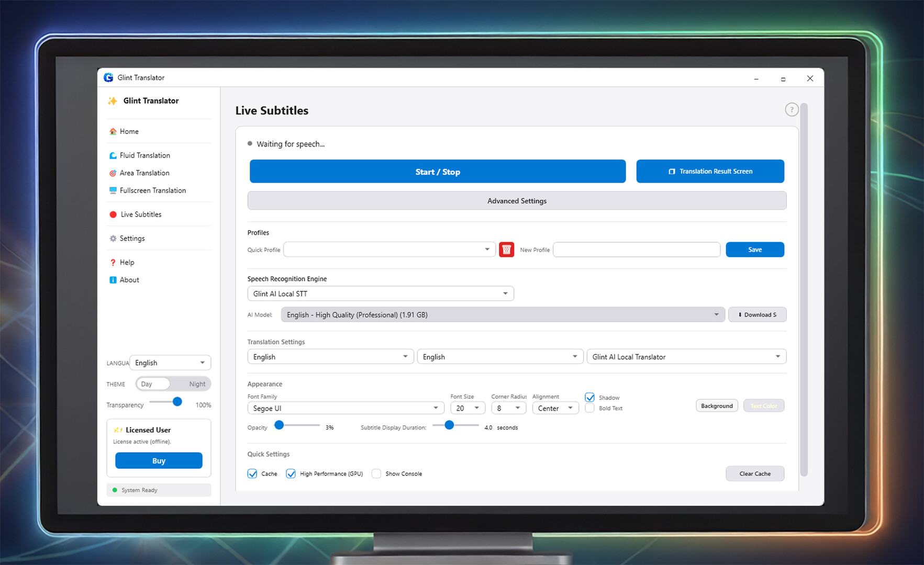924x565 pixels.
Task: Open the Corner Radius dropdown
Action: click(x=508, y=408)
